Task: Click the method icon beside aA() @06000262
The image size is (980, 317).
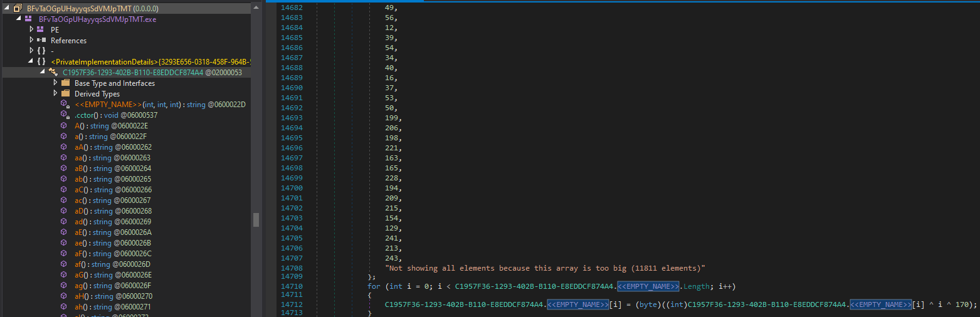Action: point(65,147)
